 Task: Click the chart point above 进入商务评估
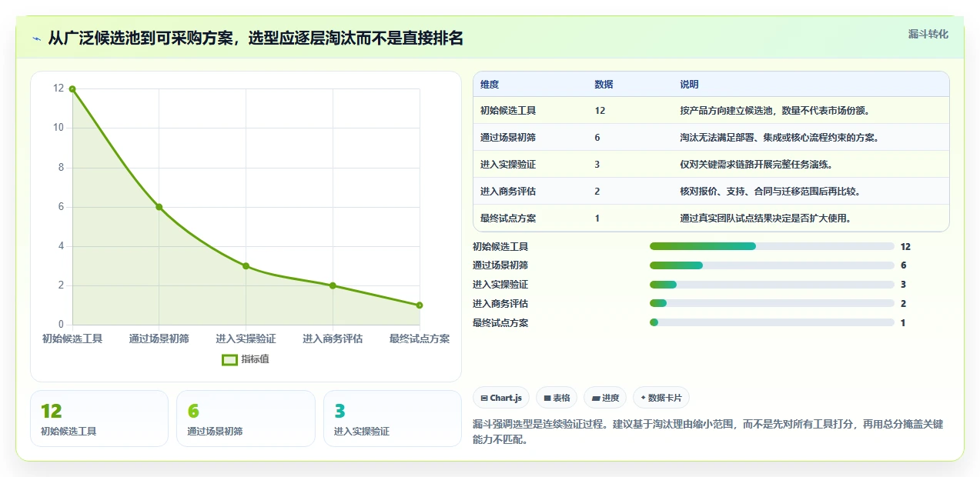point(333,285)
